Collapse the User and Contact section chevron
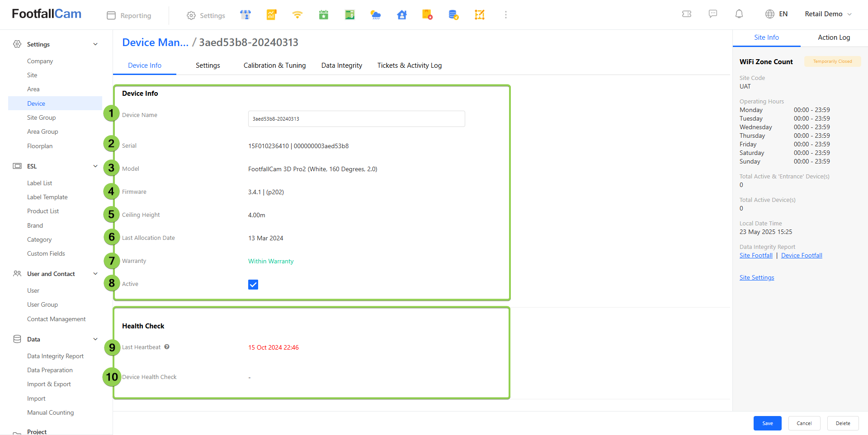Image resolution: width=868 pixels, height=435 pixels. (95, 274)
